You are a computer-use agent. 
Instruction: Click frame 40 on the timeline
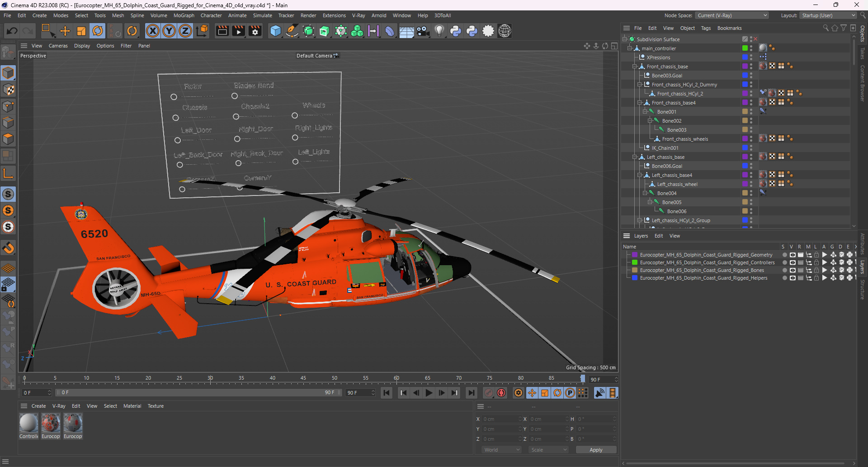(272, 379)
